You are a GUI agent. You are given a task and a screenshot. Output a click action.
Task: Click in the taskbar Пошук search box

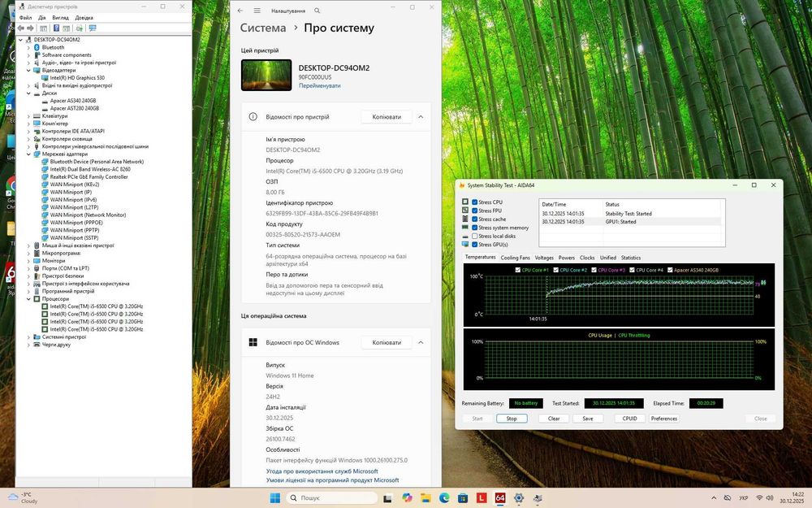click(x=331, y=497)
